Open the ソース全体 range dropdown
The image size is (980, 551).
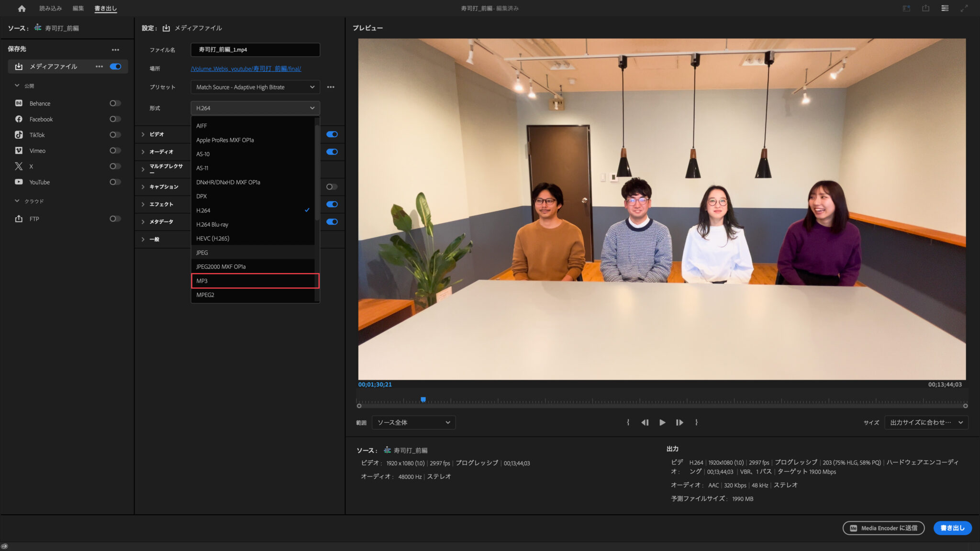pos(413,422)
